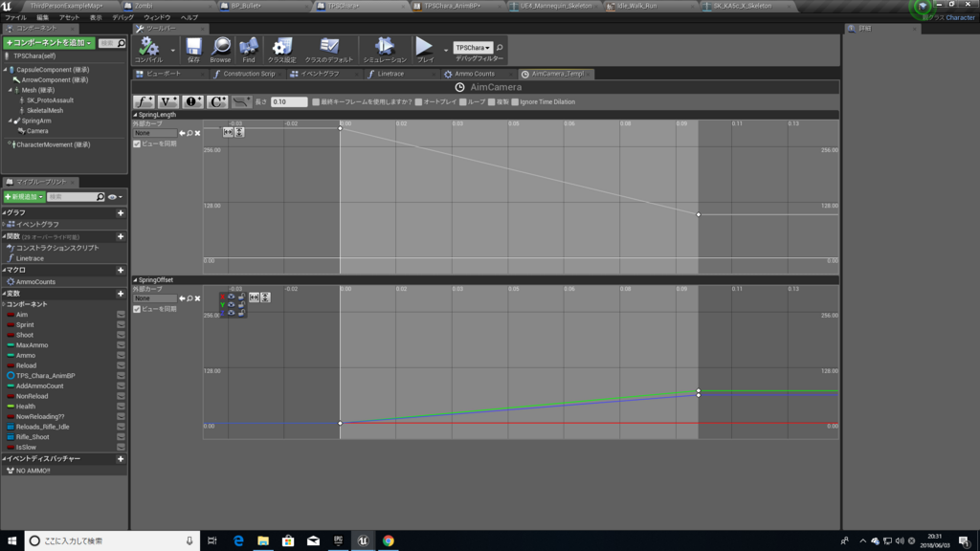Screen dimensions: 980x551
Task: Open Browse in content browser
Action: [x=220, y=50]
